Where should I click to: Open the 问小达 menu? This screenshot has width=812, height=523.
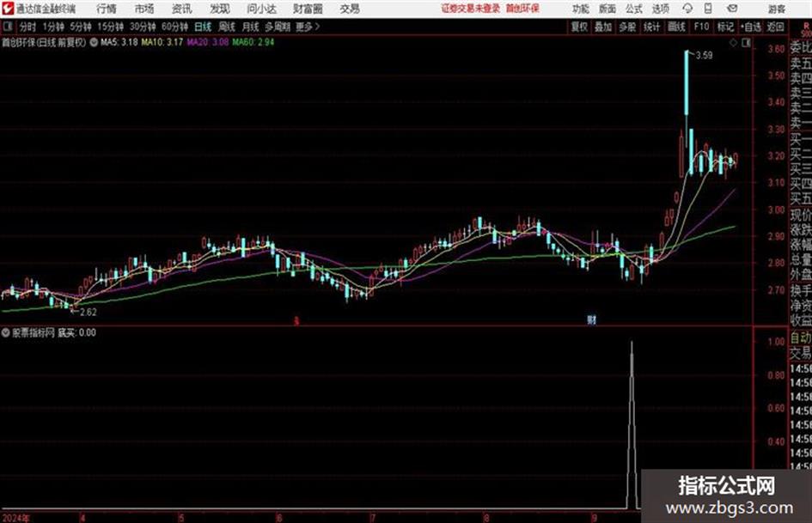pyautogui.click(x=261, y=9)
